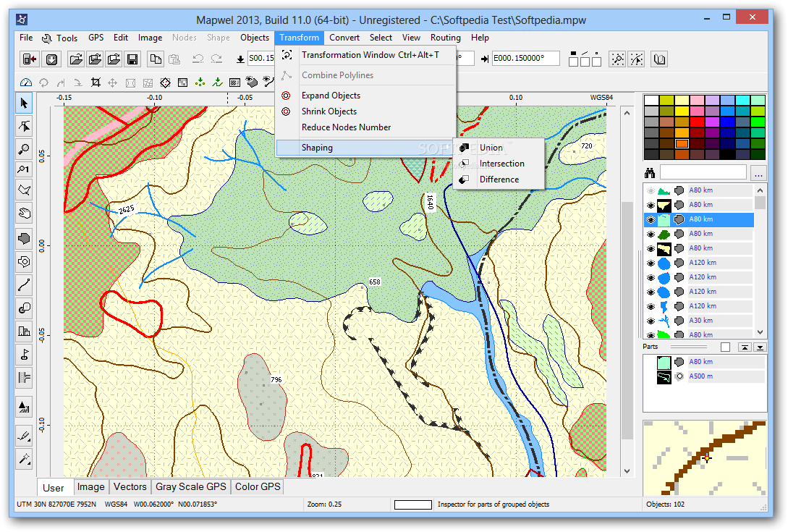Click the eye with polygon icon

click(251, 83)
